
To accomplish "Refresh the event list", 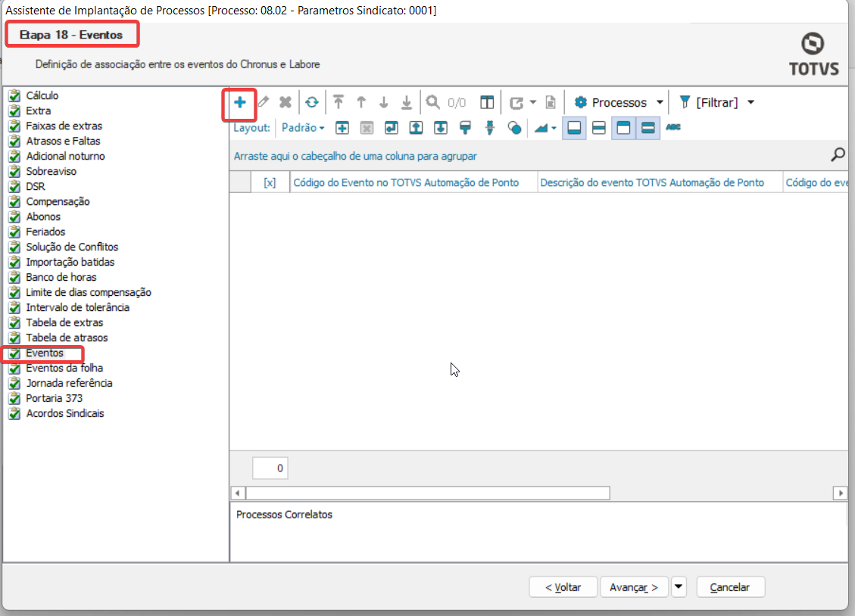I will [312, 102].
